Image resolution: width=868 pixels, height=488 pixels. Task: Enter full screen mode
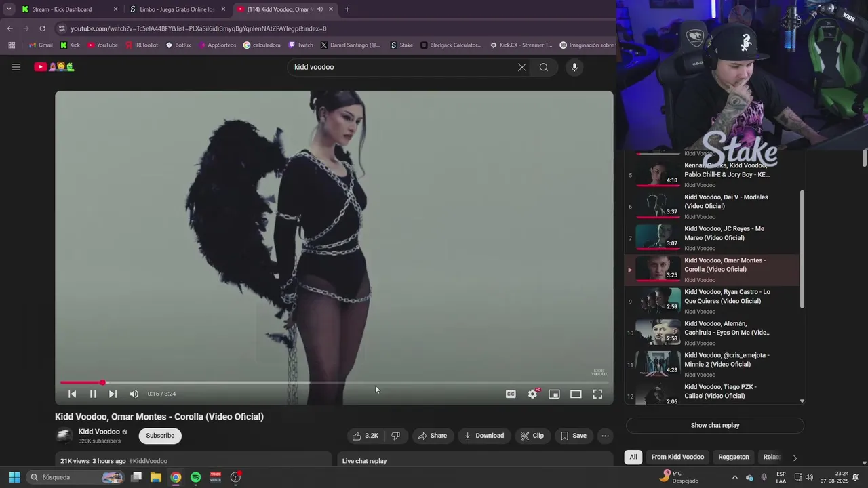coord(597,394)
